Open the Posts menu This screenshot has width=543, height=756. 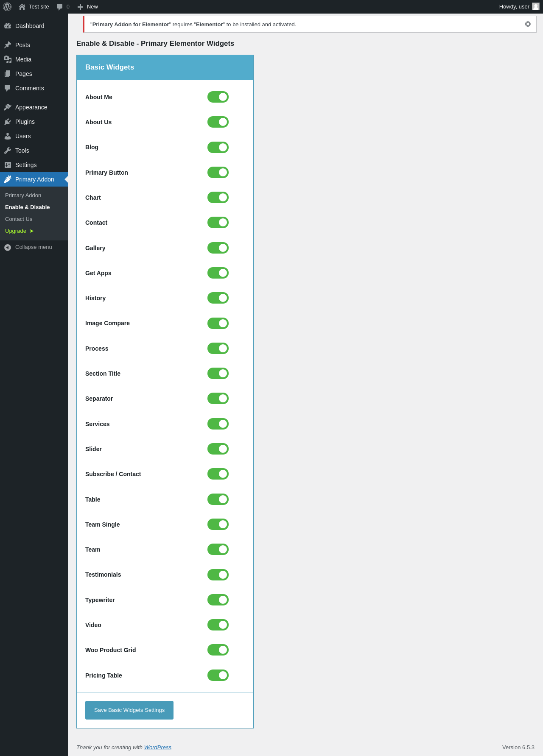[x=34, y=45]
